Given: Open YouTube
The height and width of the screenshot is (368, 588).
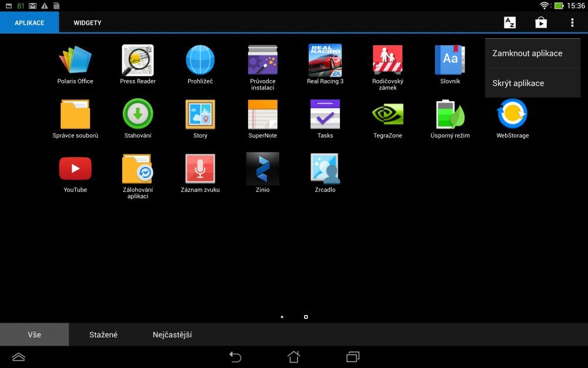Looking at the screenshot, I should coord(75,169).
